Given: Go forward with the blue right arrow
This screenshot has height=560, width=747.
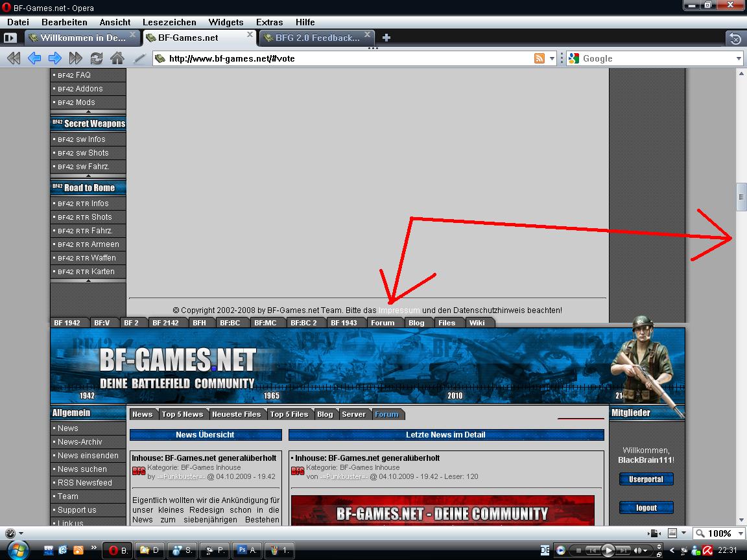Looking at the screenshot, I should pos(54,58).
